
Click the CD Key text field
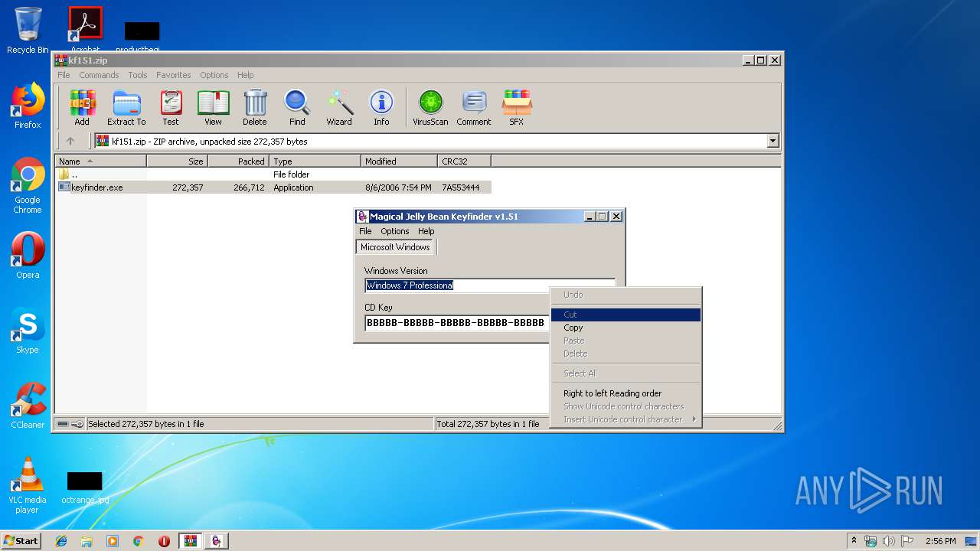tap(456, 323)
